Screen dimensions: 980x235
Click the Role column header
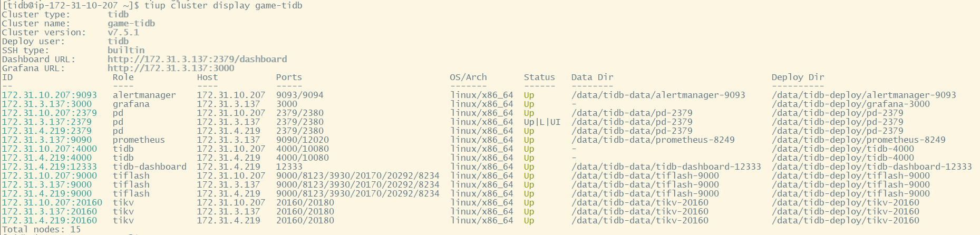click(123, 77)
